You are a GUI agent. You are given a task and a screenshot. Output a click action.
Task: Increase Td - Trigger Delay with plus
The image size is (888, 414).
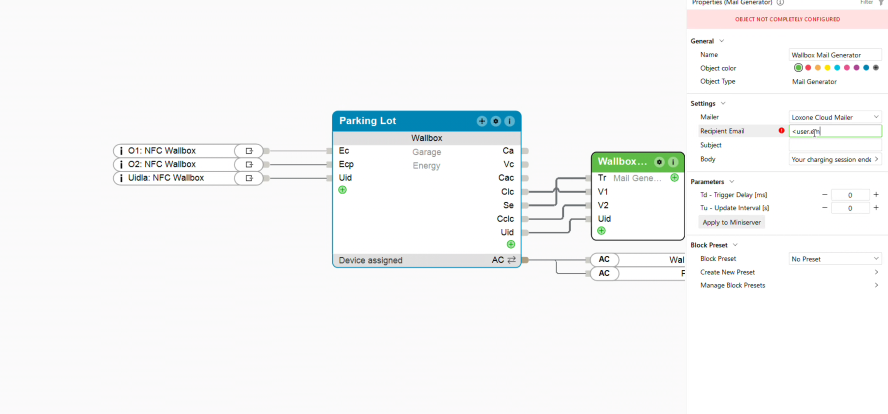click(876, 195)
